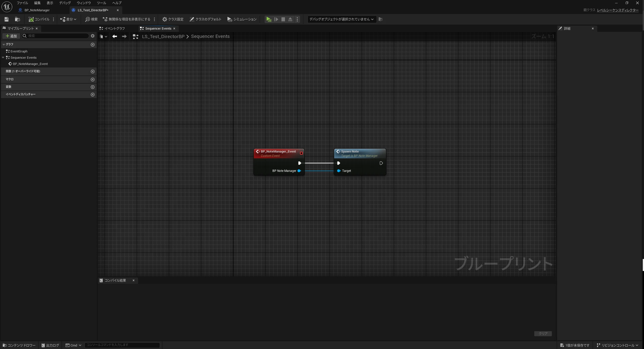Screen dimensions: 644x349
Task: Add a new event dispatcher plus icon
Action: [x=93, y=95]
